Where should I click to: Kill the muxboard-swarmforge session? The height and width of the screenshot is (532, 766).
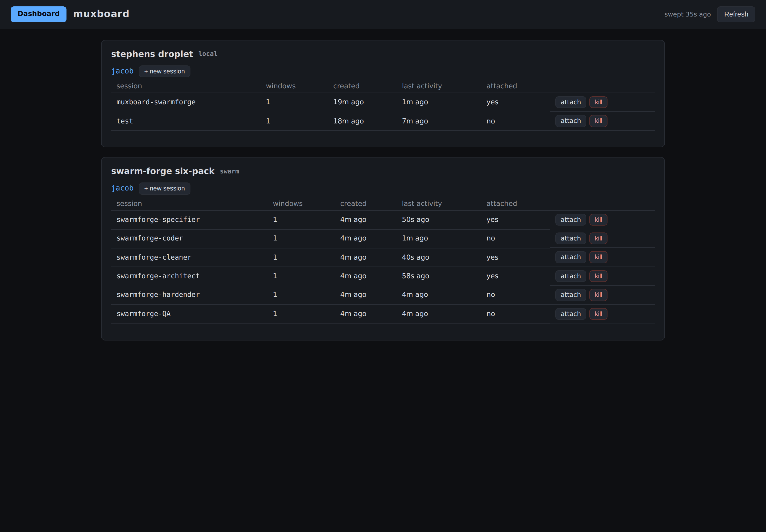[598, 102]
